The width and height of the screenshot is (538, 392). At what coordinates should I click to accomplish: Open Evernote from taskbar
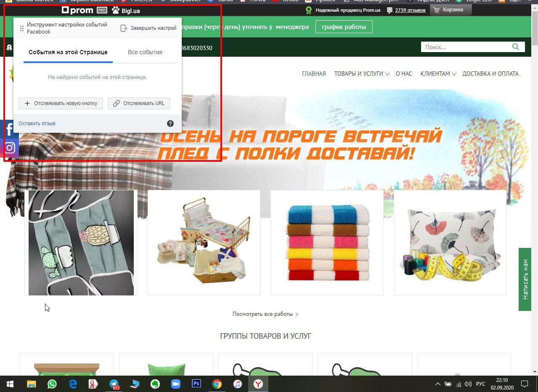(155, 384)
